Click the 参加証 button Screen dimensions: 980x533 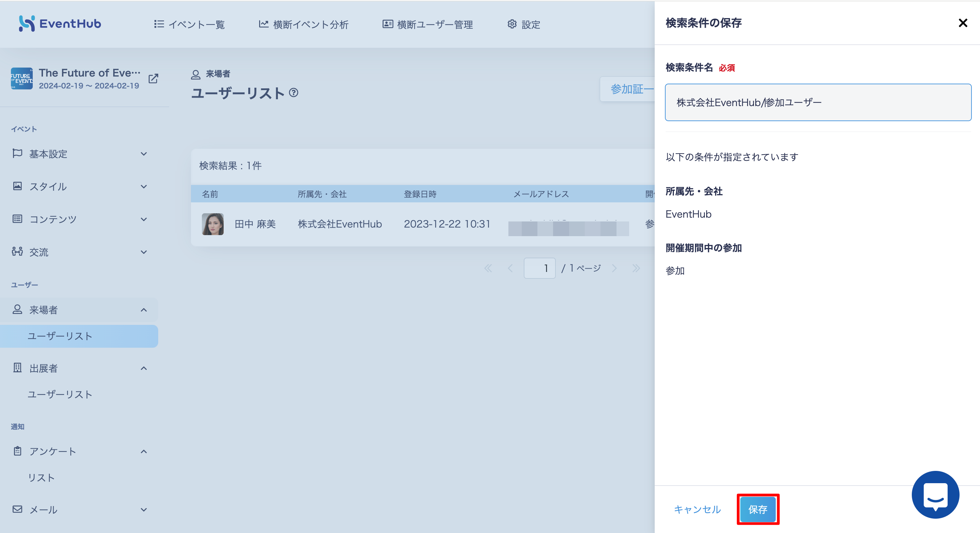tap(628, 89)
